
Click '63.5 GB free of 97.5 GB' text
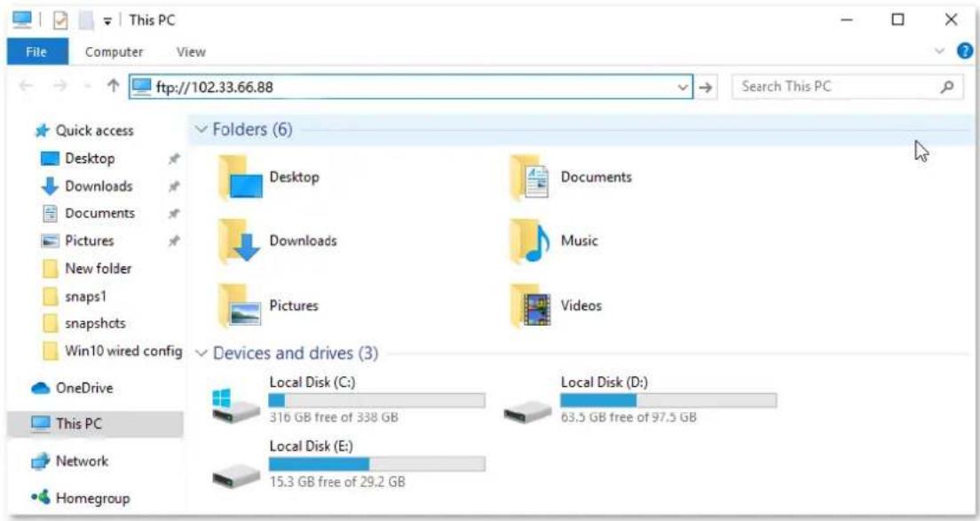628,417
